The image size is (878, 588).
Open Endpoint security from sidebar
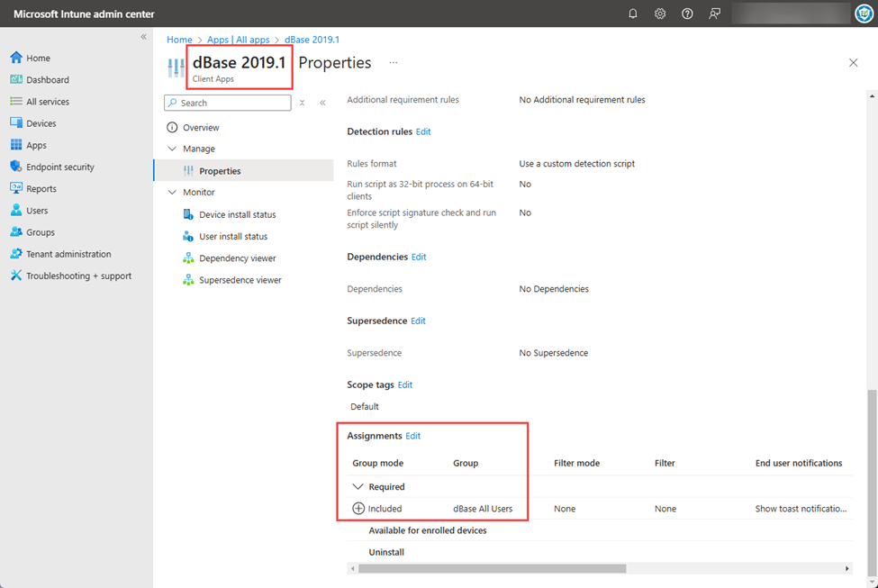tap(59, 167)
